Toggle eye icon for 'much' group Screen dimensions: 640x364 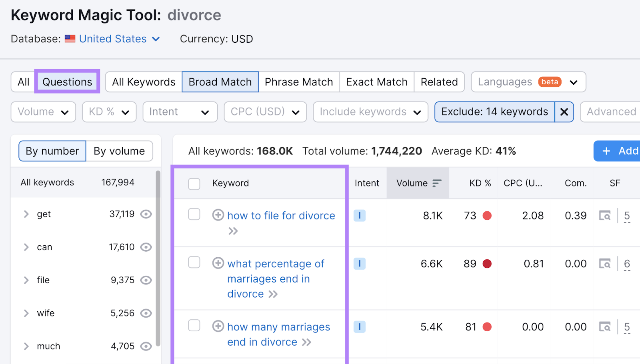(146, 346)
